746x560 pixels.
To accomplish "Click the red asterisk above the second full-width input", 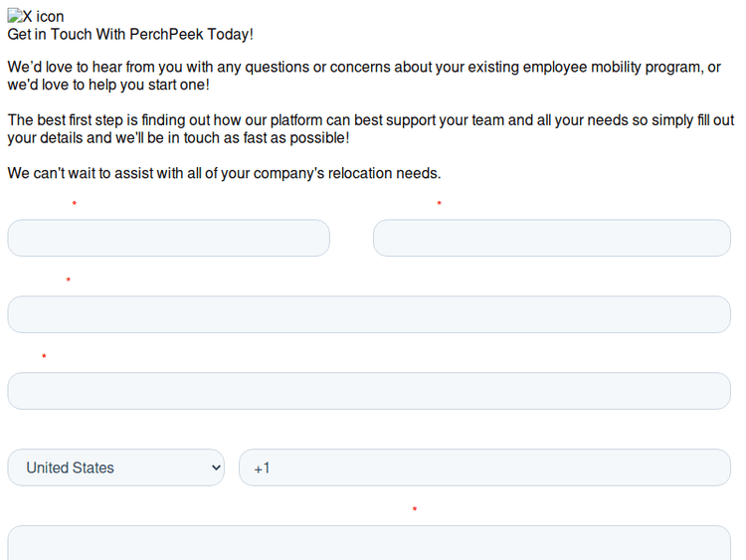I will pos(44,357).
